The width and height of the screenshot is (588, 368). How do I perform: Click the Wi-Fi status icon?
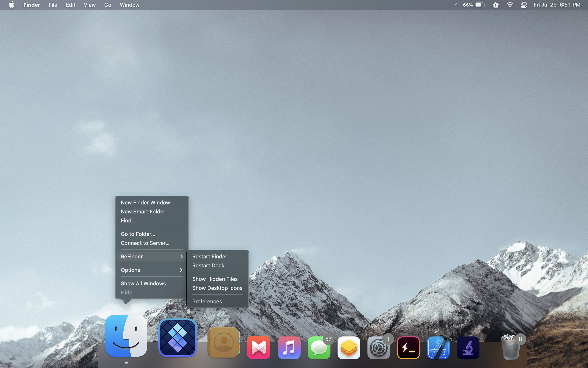pyautogui.click(x=510, y=5)
